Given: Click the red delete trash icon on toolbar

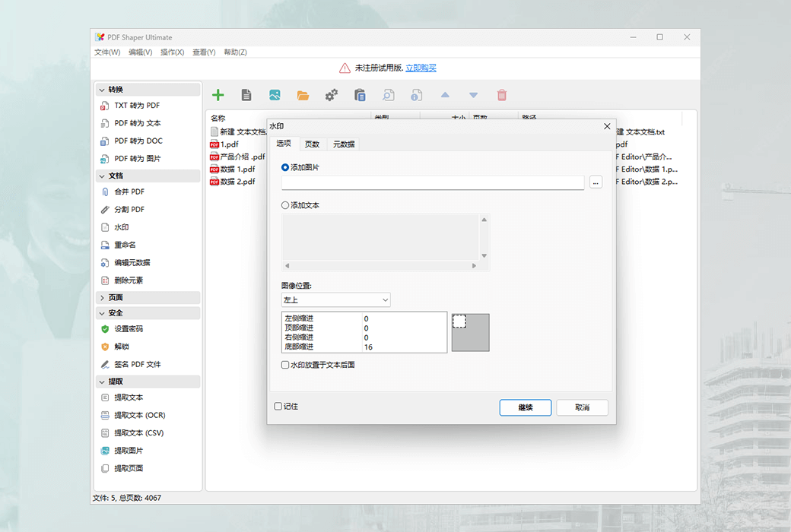Looking at the screenshot, I should [x=502, y=94].
